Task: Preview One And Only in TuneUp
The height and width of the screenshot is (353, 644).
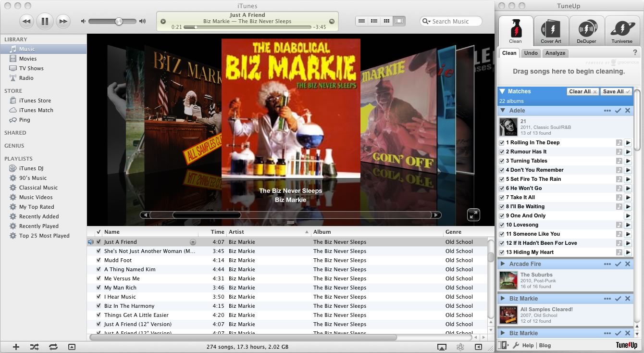Action: (x=628, y=216)
